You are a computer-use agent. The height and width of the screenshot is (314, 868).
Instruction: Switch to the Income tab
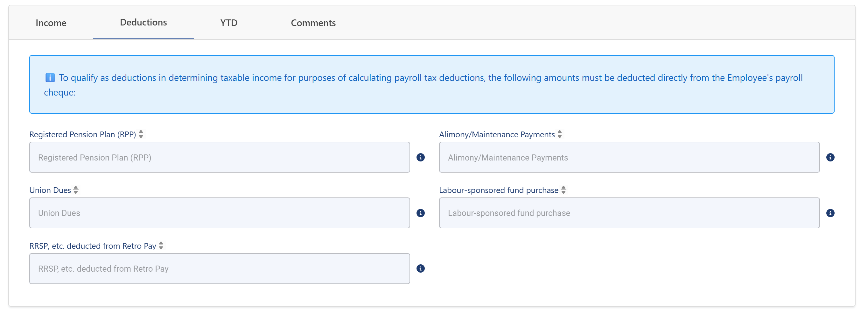pos(51,23)
